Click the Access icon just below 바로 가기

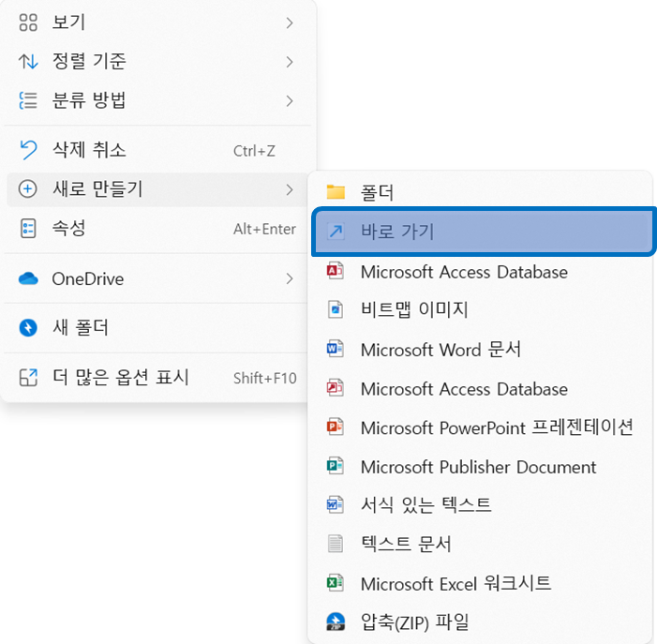pos(336,271)
